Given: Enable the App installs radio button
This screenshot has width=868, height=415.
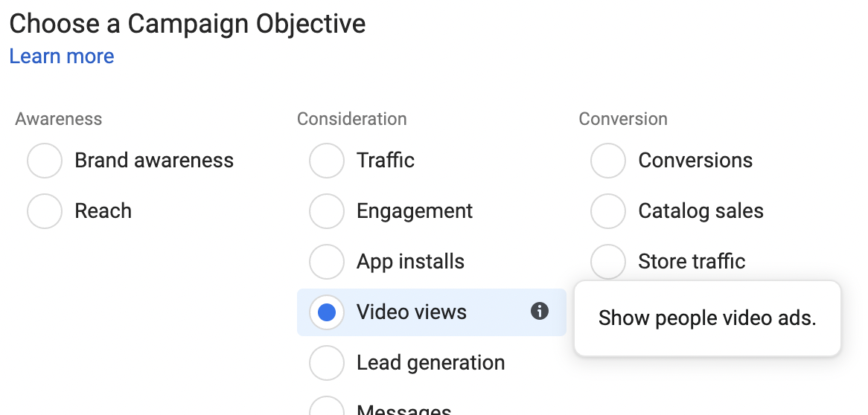Looking at the screenshot, I should tap(327, 262).
